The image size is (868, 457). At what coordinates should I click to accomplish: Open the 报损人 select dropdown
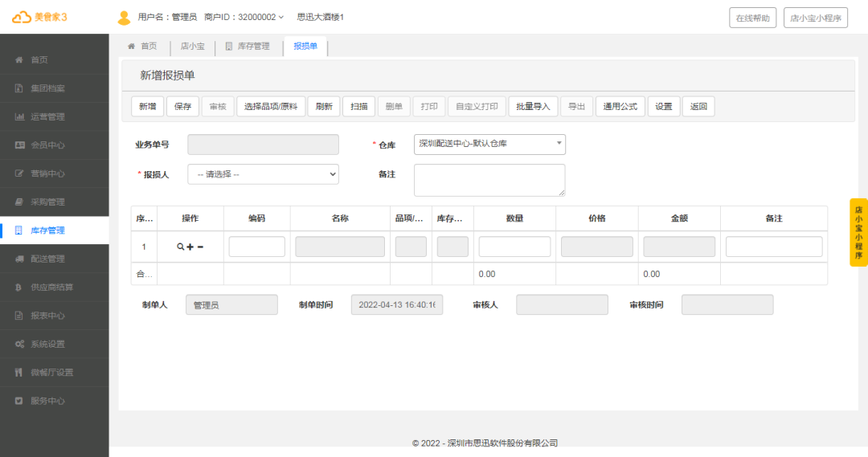coord(263,174)
